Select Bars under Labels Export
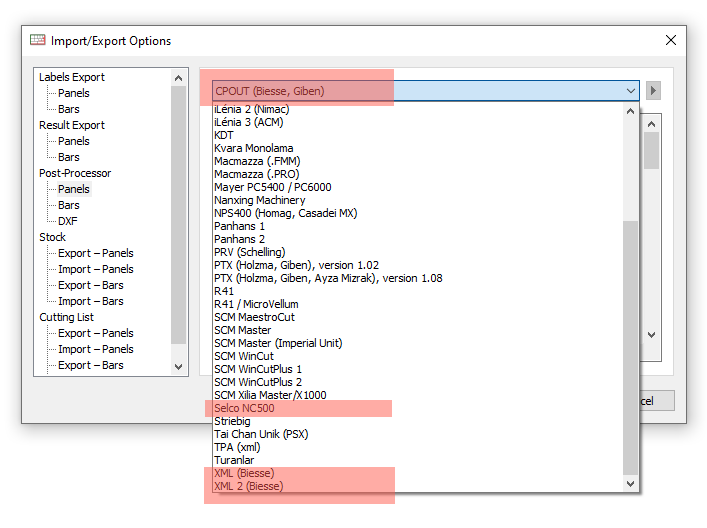Image resolution: width=707 pixels, height=528 pixels. coord(69,109)
